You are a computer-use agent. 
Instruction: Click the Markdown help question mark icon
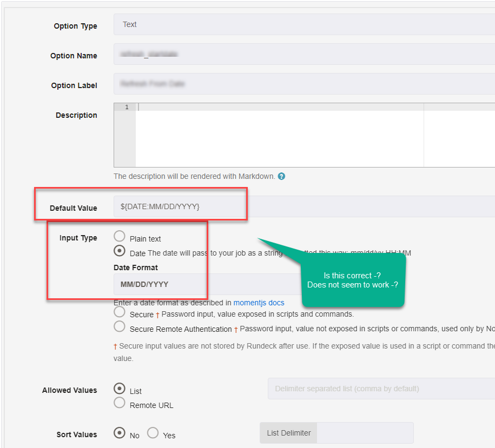click(x=280, y=176)
